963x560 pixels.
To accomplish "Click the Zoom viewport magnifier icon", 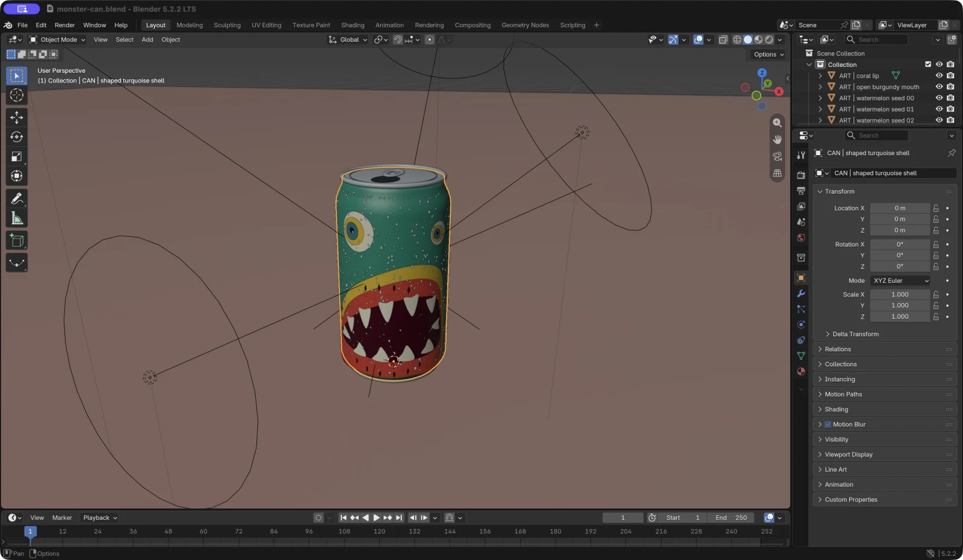I will pos(778,123).
